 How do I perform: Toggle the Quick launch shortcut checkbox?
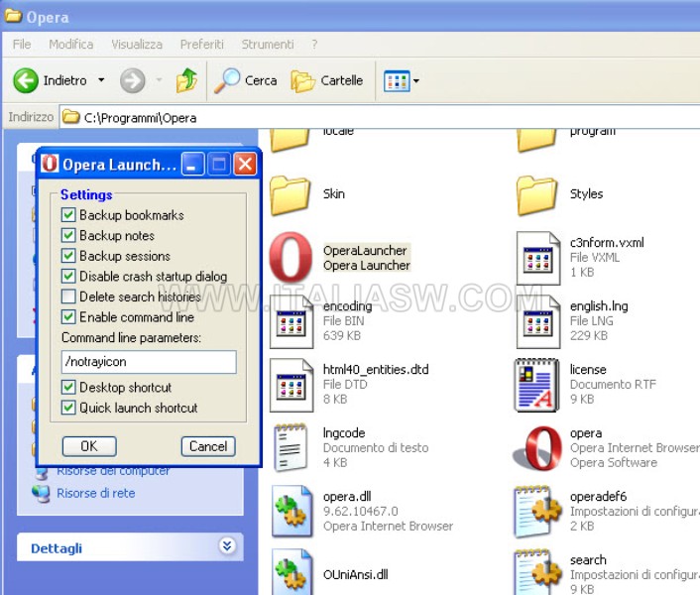click(x=68, y=408)
